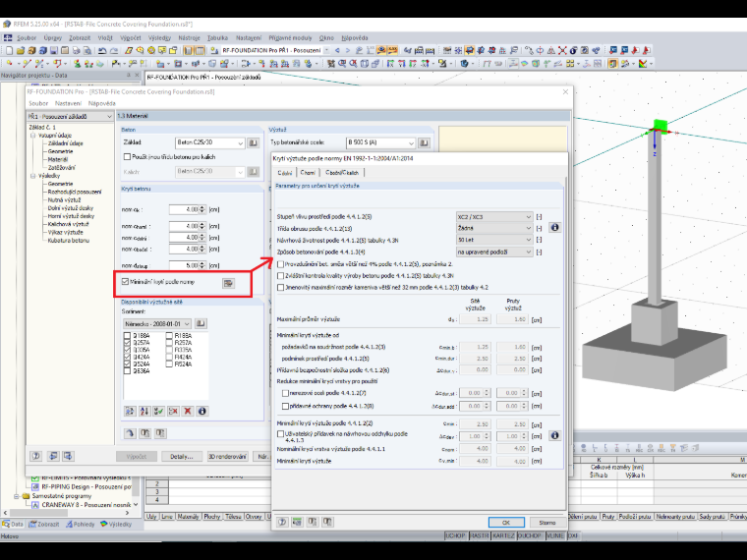This screenshot has width=747, height=560.
Task: Click the OK button in cover dialog
Action: 506,523
